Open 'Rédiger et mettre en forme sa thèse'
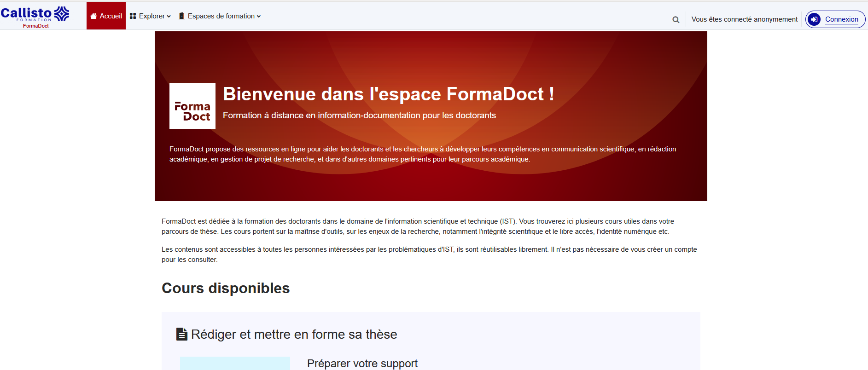 tap(294, 334)
